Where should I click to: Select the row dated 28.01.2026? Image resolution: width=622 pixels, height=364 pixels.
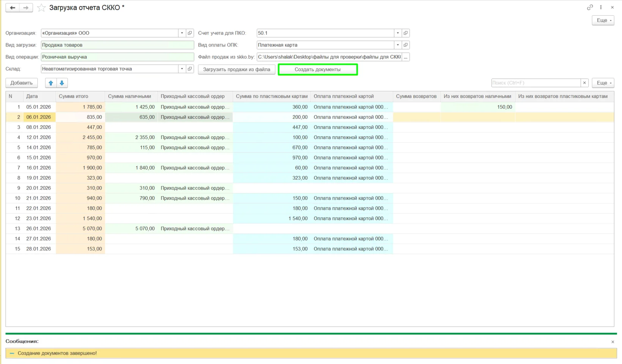click(x=310, y=249)
